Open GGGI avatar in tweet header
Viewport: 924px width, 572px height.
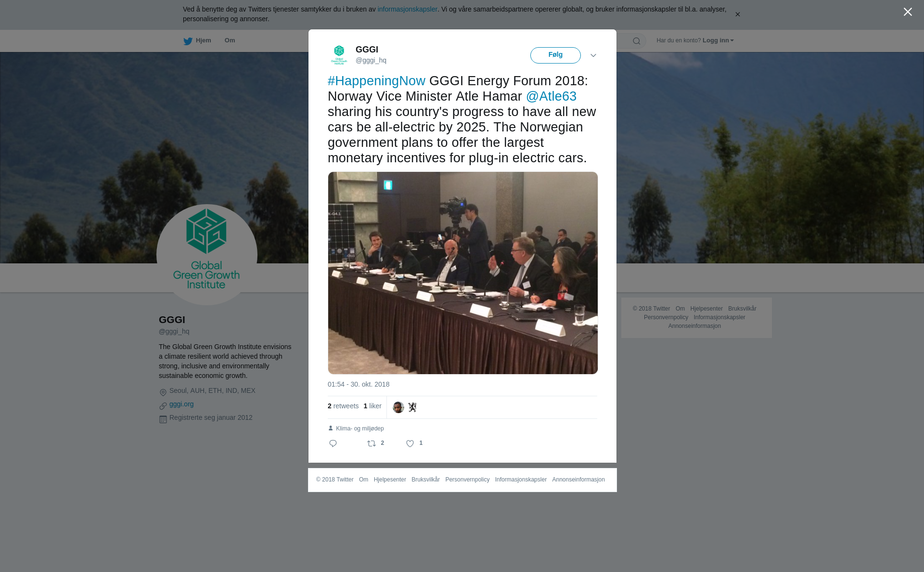point(339,55)
